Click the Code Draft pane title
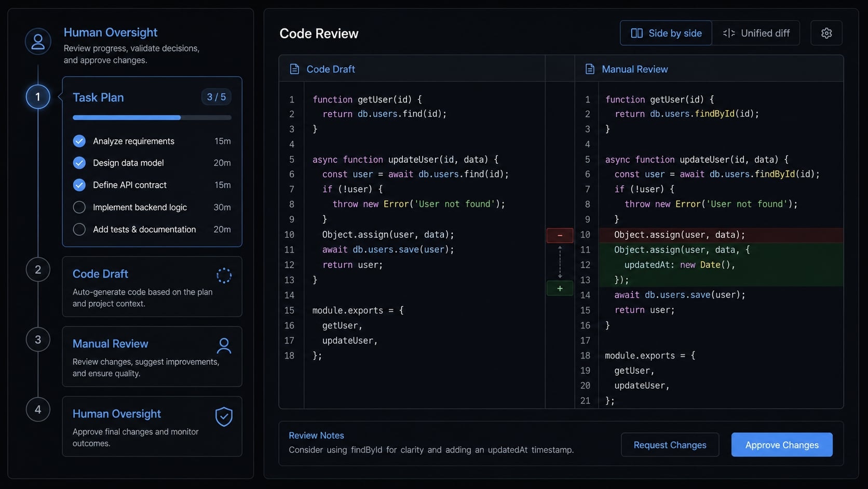This screenshot has width=868, height=489. coord(331,69)
